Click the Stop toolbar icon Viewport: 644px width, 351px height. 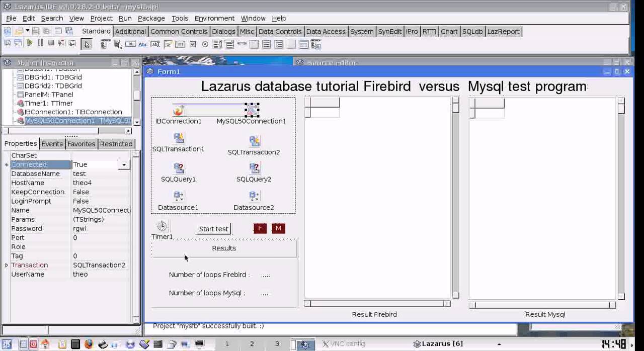[x=51, y=43]
